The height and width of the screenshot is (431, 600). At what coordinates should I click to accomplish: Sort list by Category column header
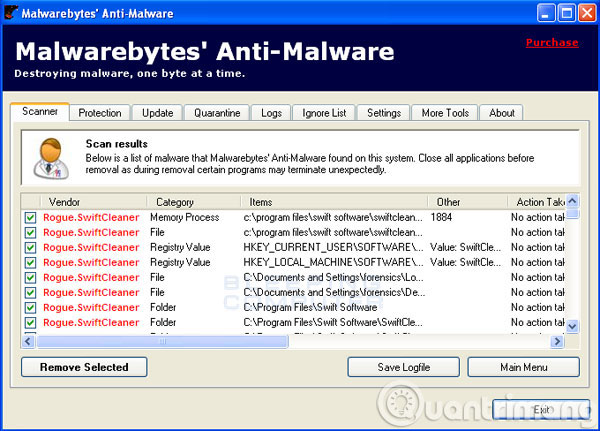pos(175,202)
